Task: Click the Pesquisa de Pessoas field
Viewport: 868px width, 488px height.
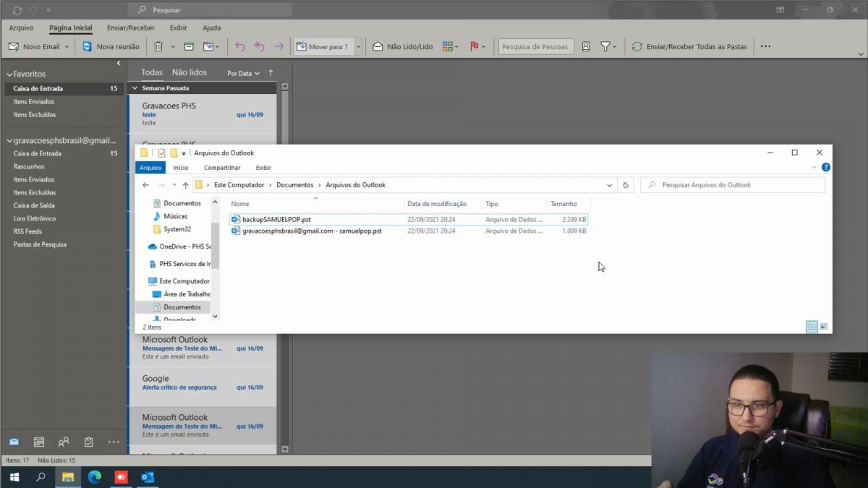Action: coord(536,46)
